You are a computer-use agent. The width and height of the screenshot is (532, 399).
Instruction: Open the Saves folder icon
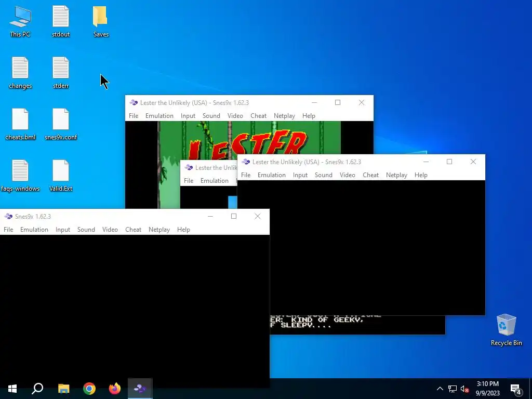point(101,22)
